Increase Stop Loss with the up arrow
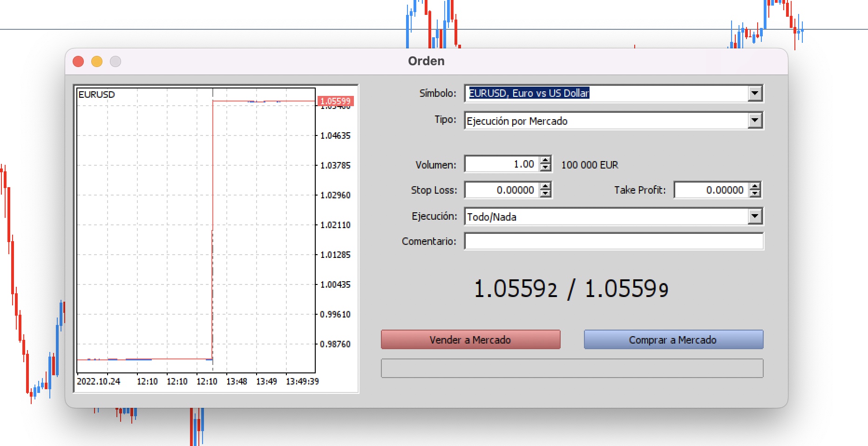The height and width of the screenshot is (446, 868). tap(545, 186)
